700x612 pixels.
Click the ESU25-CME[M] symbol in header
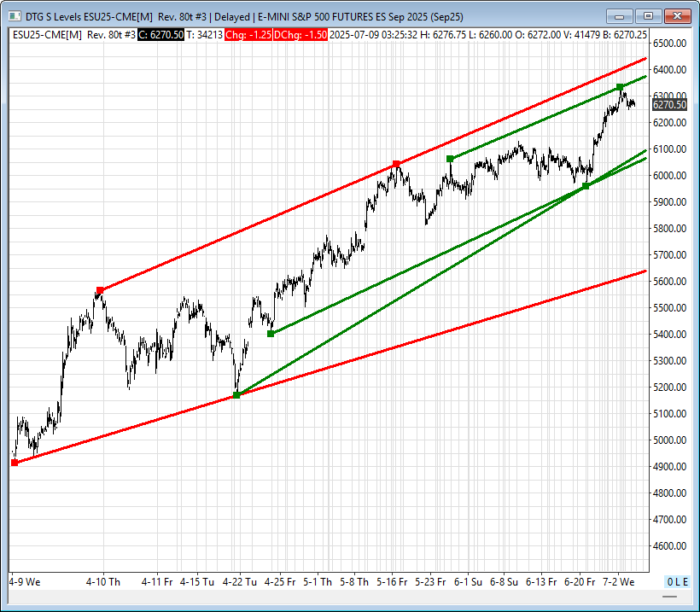tap(47, 35)
